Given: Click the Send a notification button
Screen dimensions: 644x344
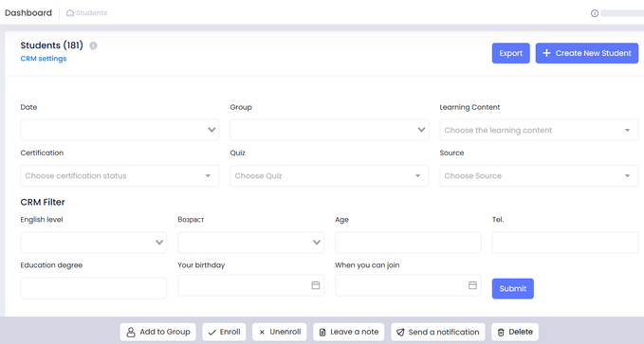Looking at the screenshot, I should point(438,332).
